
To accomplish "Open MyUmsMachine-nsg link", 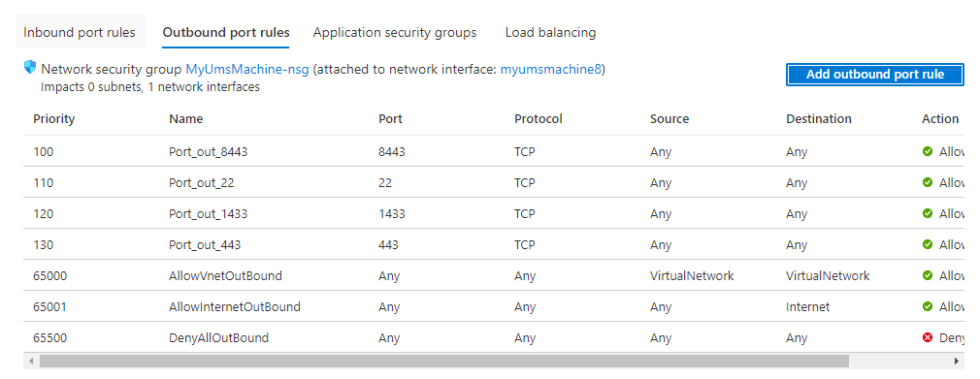I will (246, 70).
